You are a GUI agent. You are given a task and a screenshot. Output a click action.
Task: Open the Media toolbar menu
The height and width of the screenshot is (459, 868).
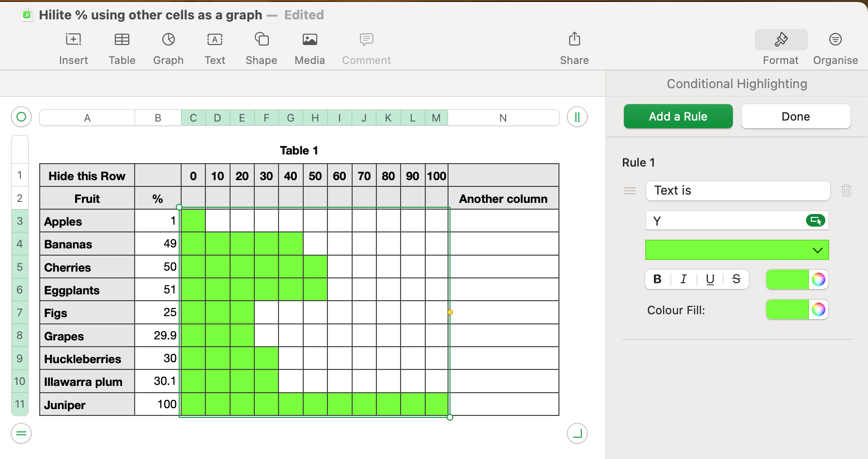(310, 40)
